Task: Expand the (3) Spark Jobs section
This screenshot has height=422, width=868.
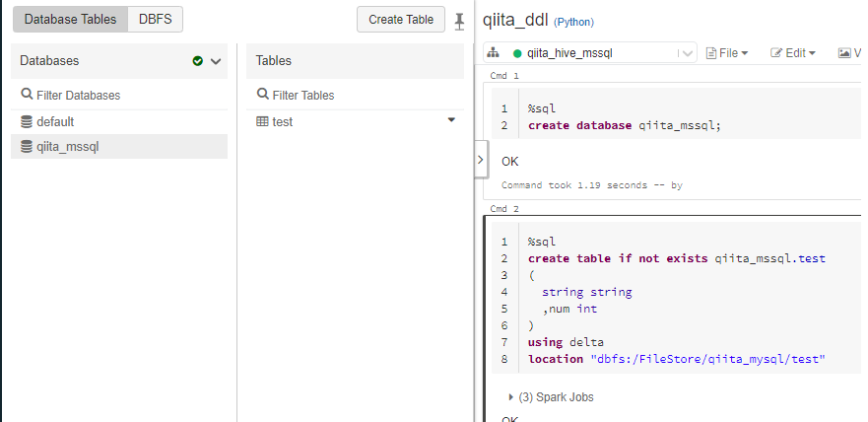Action: 511,397
